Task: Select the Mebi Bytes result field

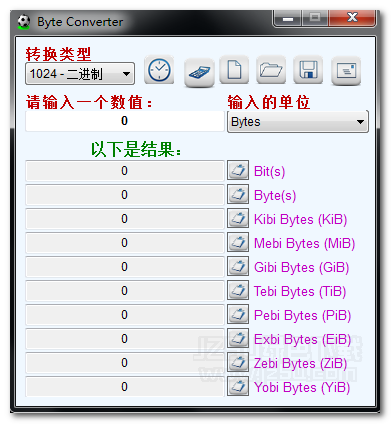Action: (x=125, y=243)
